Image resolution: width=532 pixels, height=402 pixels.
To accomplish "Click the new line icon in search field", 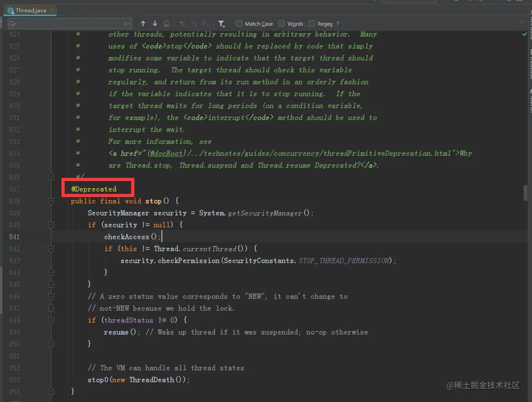I will tap(127, 24).
